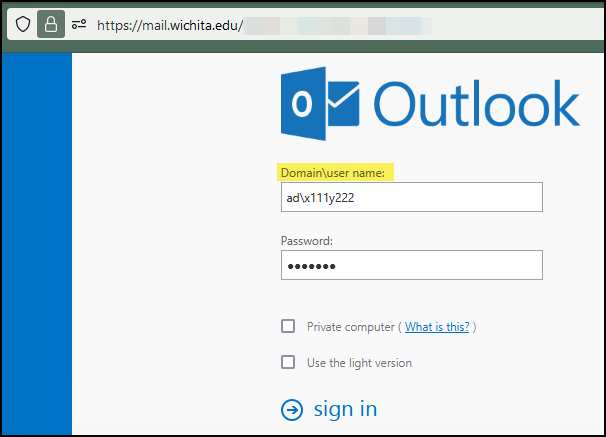This screenshot has height=437, width=606.
Task: Open the site permissions icon in address bar
Action: point(79,24)
